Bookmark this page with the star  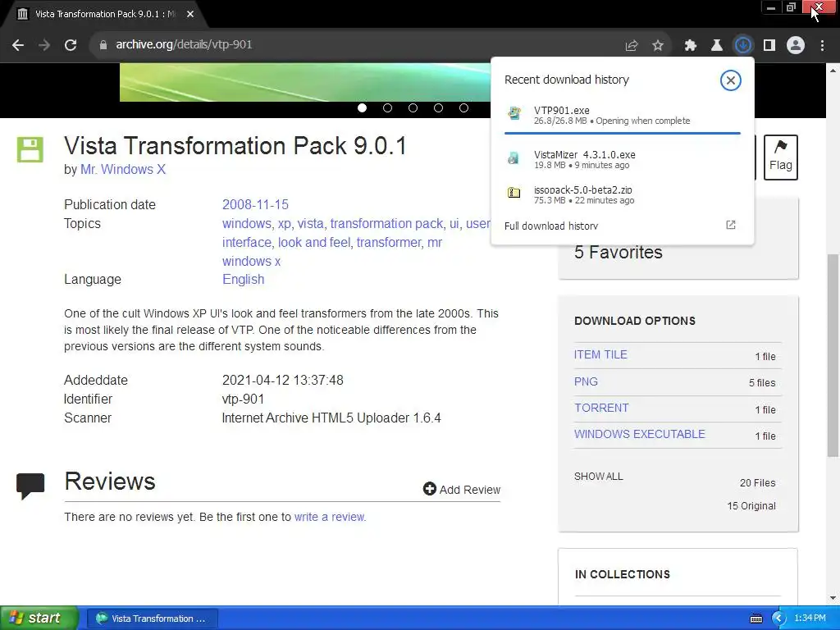pos(658,46)
